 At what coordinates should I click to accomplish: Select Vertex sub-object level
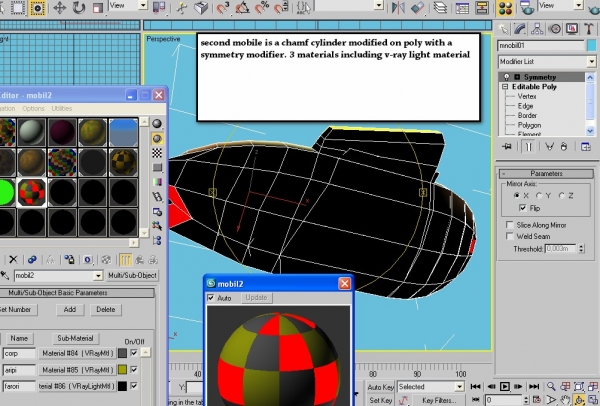[527, 96]
